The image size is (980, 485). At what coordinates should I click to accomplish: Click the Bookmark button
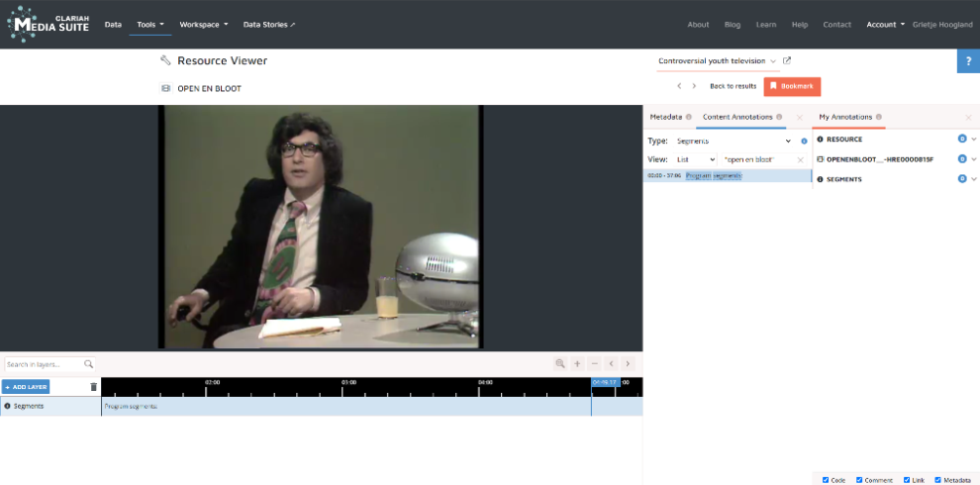792,86
